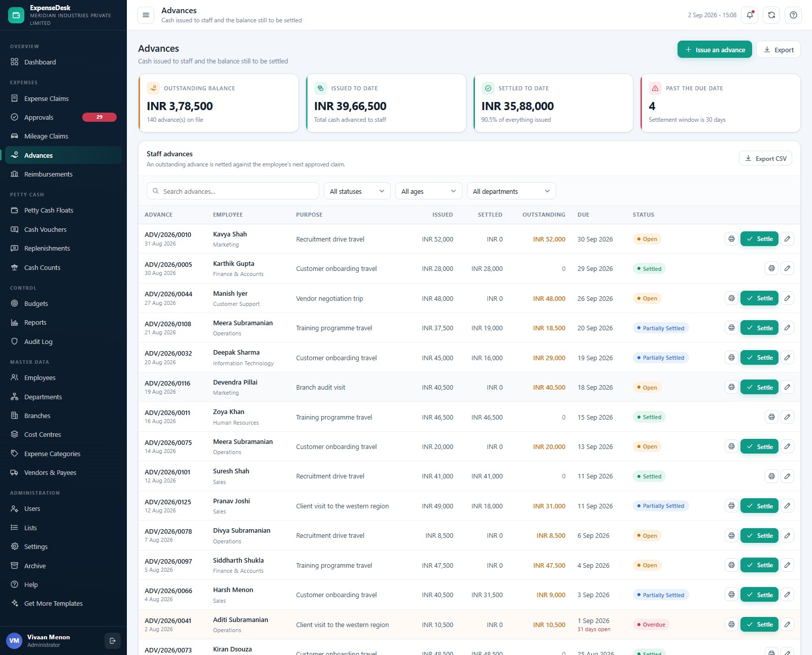
Task: Settle advance ADV/2026/0075
Action: click(x=759, y=446)
